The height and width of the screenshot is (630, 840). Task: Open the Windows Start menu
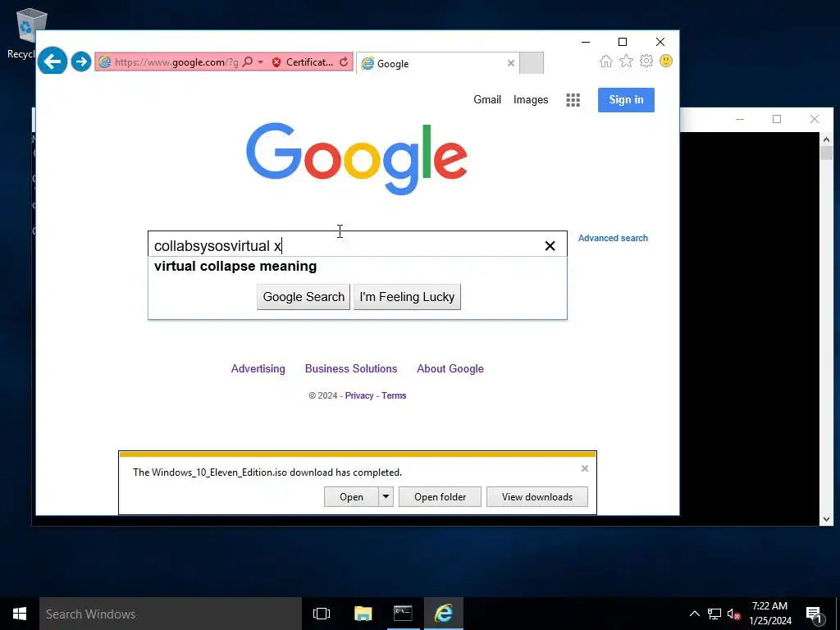click(20, 614)
